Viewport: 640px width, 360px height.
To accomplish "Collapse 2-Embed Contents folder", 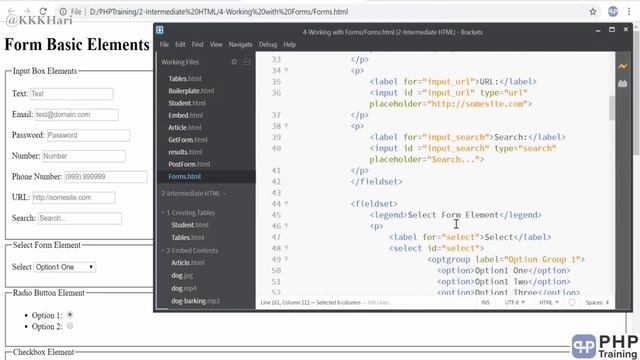I will coord(190,250).
